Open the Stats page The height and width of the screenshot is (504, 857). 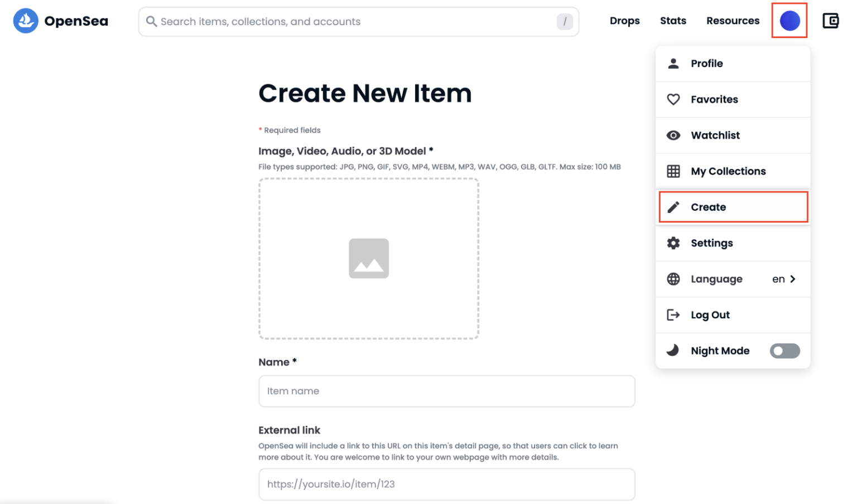point(672,21)
